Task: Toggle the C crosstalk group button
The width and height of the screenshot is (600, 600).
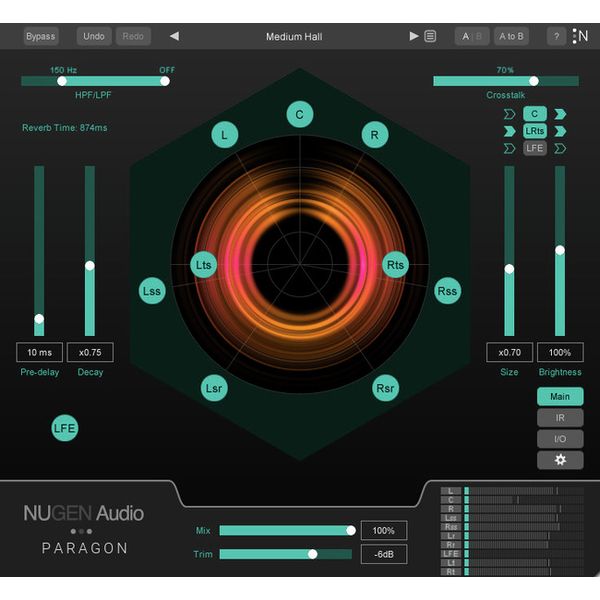Action: [x=535, y=114]
